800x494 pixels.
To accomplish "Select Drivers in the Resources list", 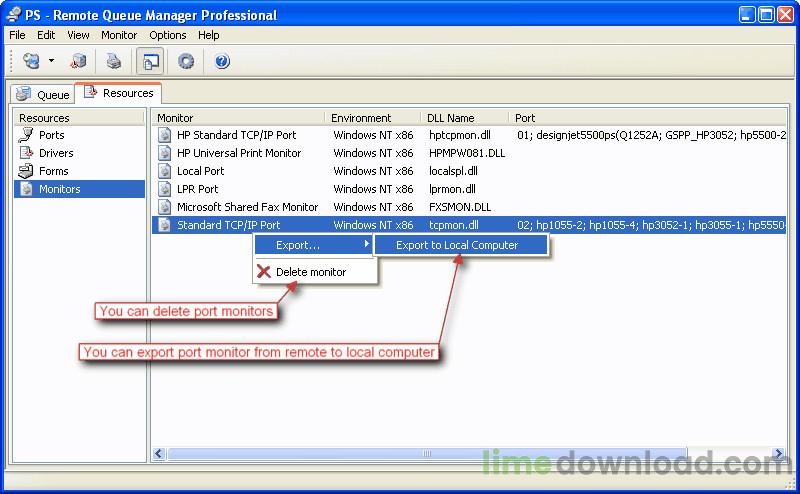I will tap(56, 153).
